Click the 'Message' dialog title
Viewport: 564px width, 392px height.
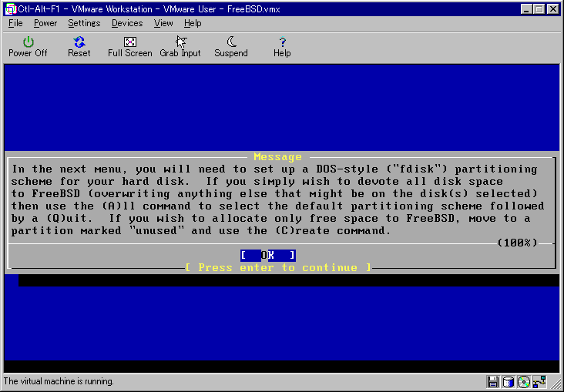click(x=277, y=157)
